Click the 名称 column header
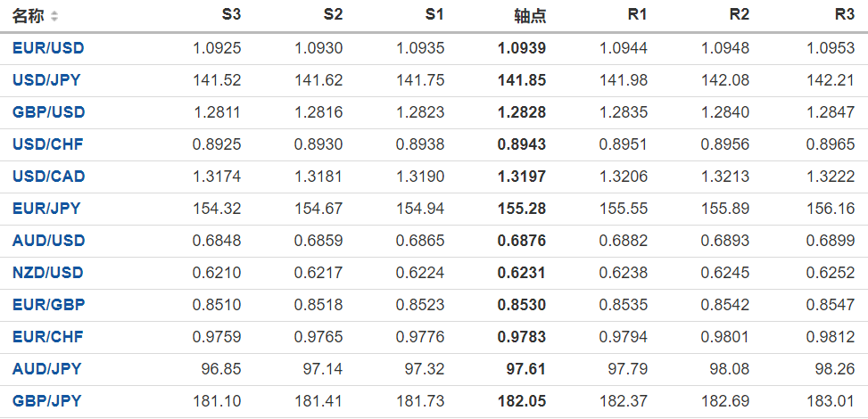 coord(29,16)
